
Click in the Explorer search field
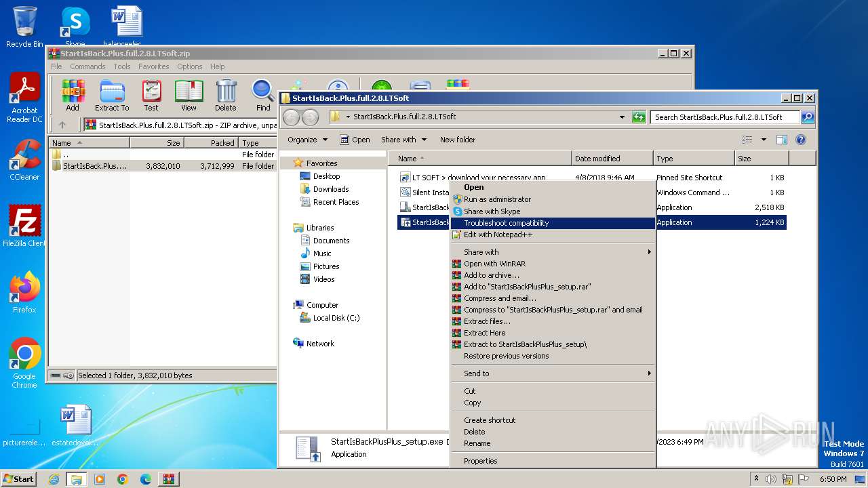coord(725,117)
